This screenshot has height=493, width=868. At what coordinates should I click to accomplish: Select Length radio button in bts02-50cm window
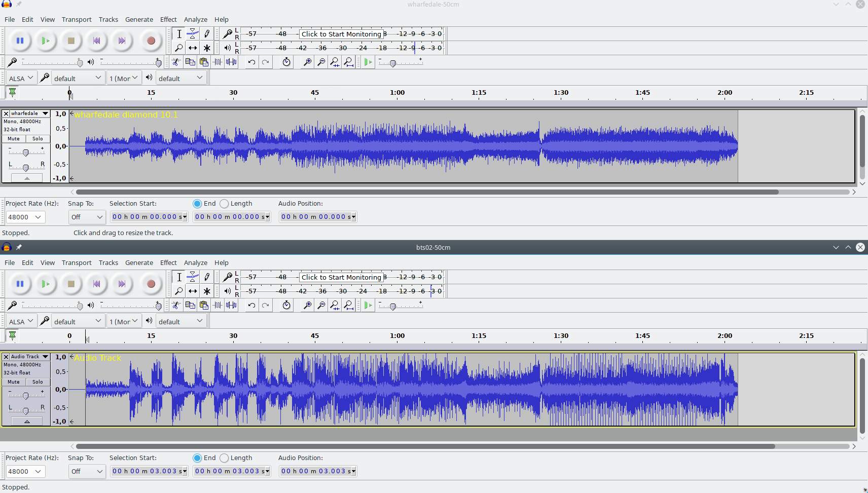(x=224, y=458)
